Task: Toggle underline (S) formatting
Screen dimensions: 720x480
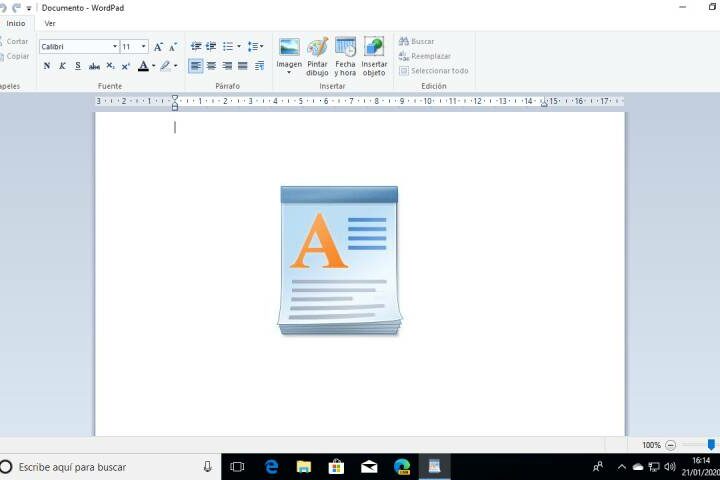Action: (x=78, y=66)
